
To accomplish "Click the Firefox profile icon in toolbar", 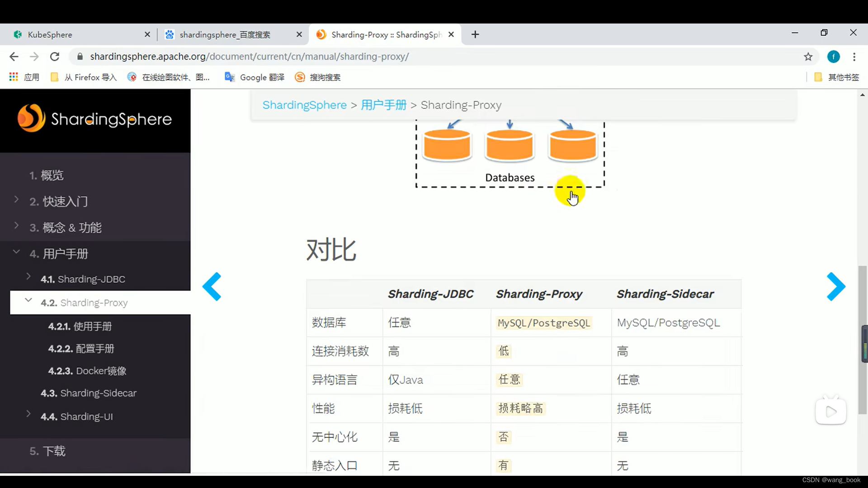I will 834,56.
